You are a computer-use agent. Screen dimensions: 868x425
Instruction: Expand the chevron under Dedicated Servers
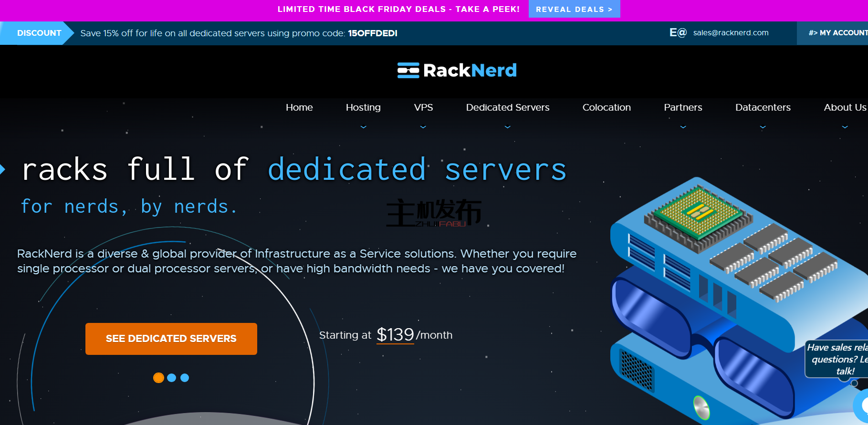point(508,127)
